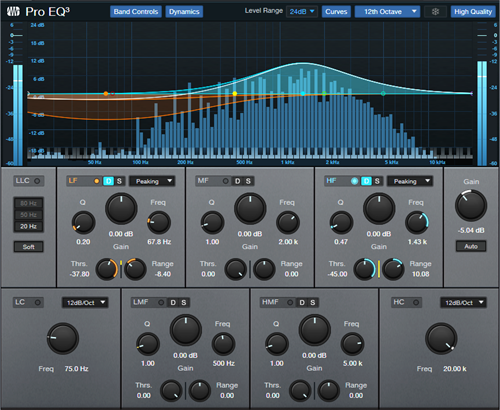Toggle the Dynamics view button
500x410 pixels.
click(184, 12)
